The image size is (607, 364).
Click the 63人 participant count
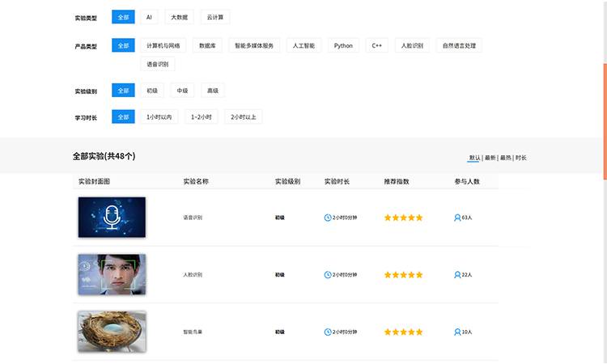pos(467,218)
